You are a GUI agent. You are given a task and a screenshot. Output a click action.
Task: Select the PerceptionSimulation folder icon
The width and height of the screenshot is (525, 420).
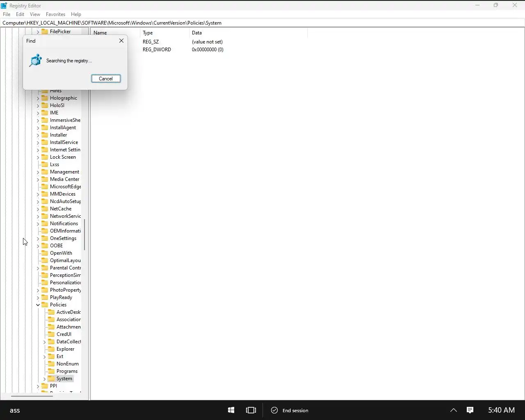(x=45, y=275)
